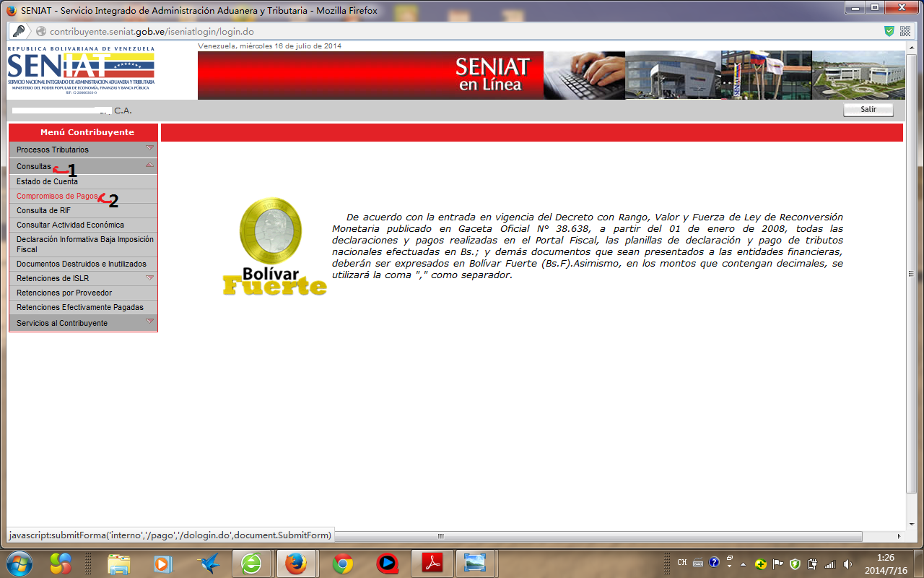924x578 pixels.
Task: Click the CH input language indicator
Action: tap(682, 563)
